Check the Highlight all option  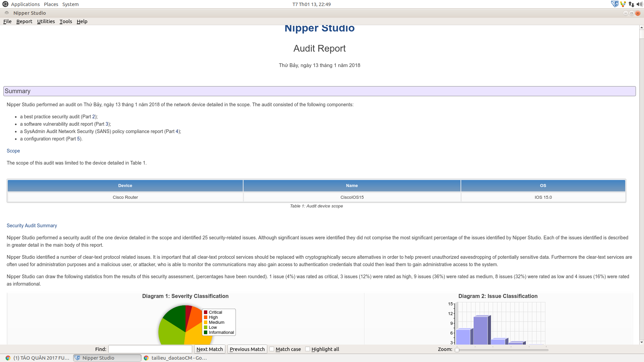(x=308, y=349)
